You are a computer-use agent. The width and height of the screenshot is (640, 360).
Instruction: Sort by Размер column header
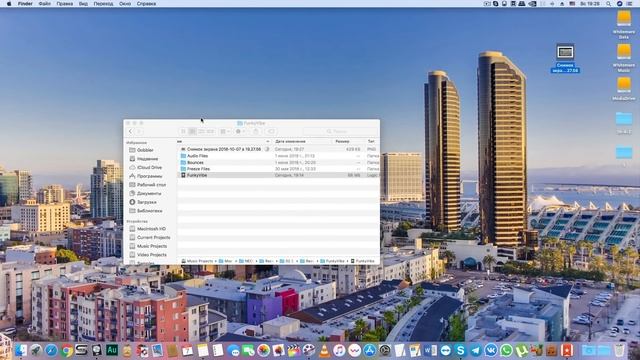click(342, 141)
